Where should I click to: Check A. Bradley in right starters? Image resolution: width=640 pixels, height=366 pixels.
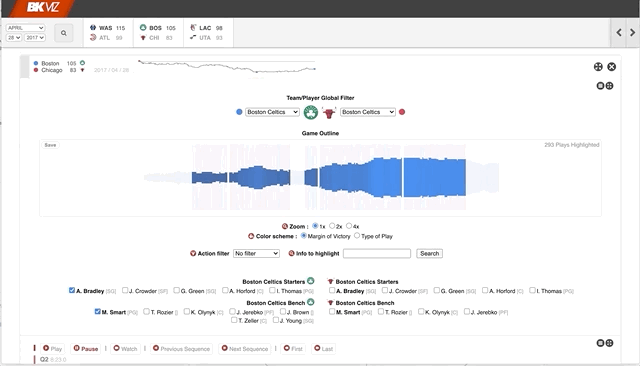332,290
